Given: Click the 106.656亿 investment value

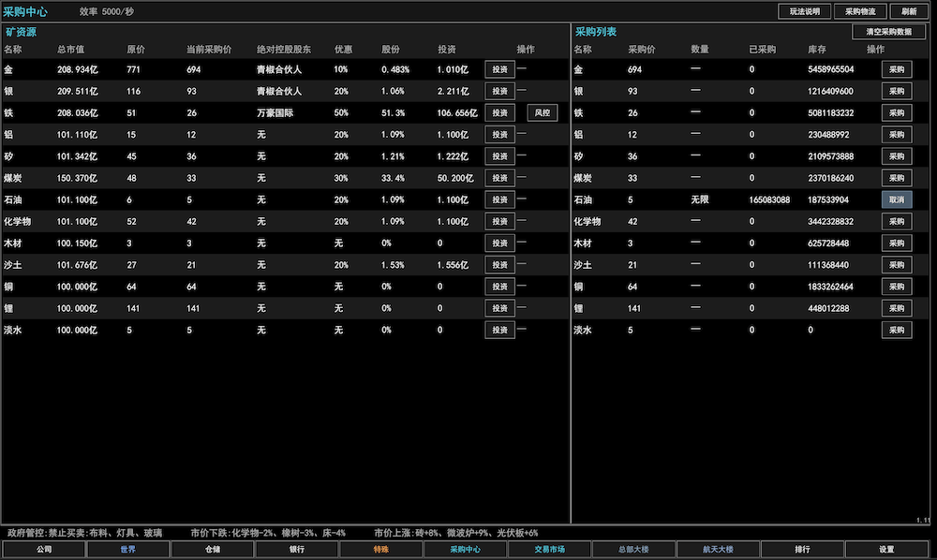Looking at the screenshot, I should coord(457,112).
